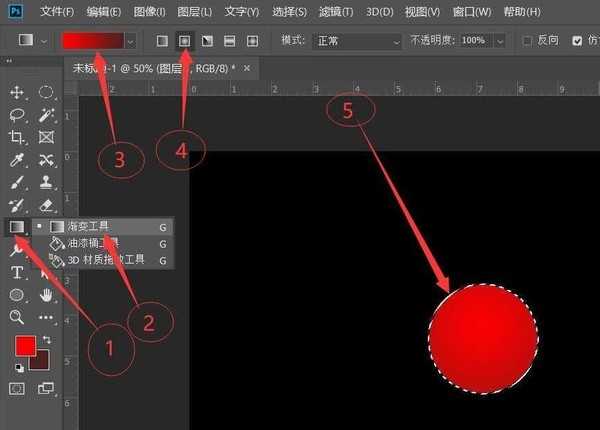
Task: Select the Content-Aware Move tool
Action: (x=46, y=160)
